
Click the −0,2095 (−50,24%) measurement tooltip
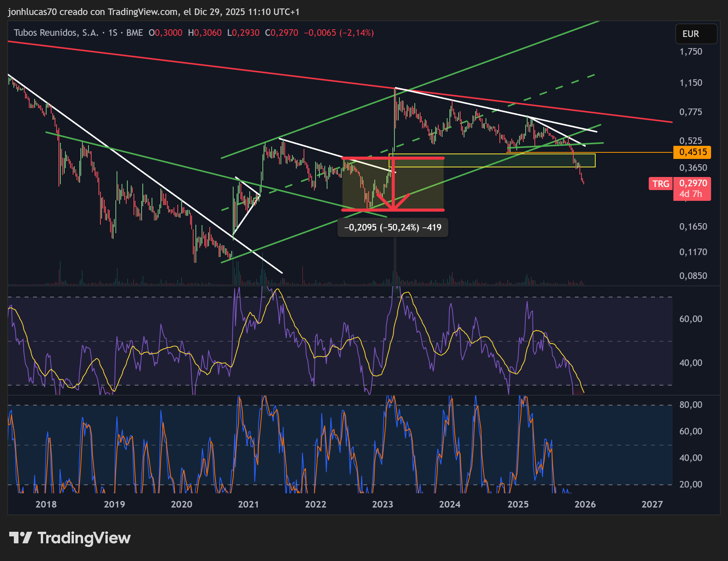392,227
